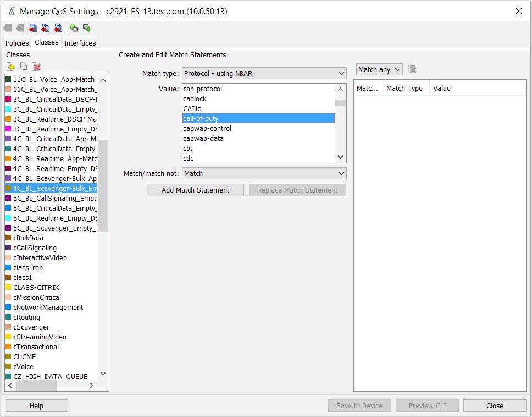Switch to the Interfaces tab
532x417 pixels.
(80, 43)
